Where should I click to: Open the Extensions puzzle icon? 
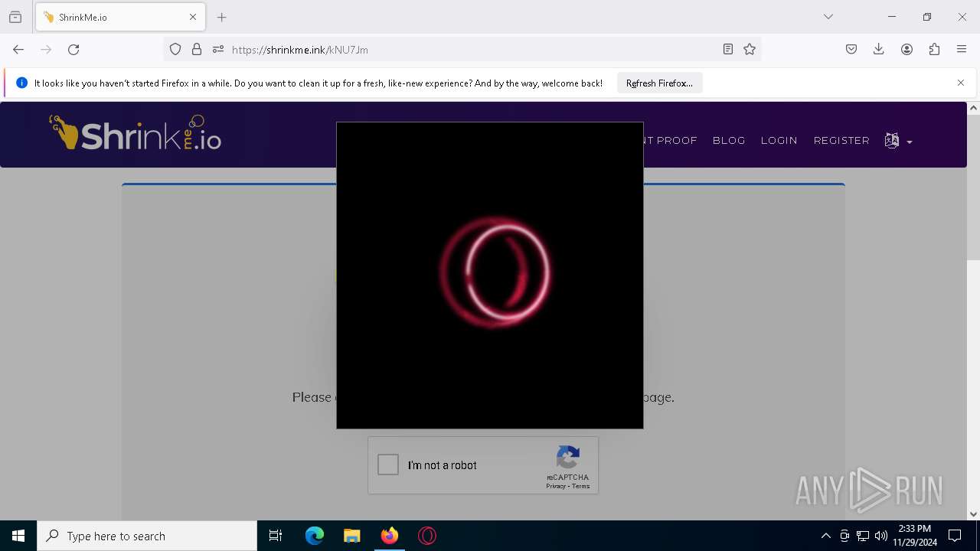click(x=934, y=49)
